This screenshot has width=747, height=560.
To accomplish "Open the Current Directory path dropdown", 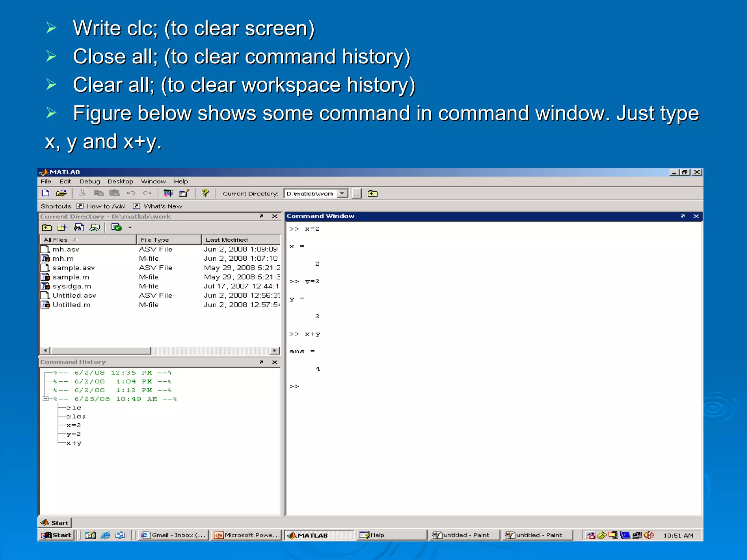I will click(342, 194).
